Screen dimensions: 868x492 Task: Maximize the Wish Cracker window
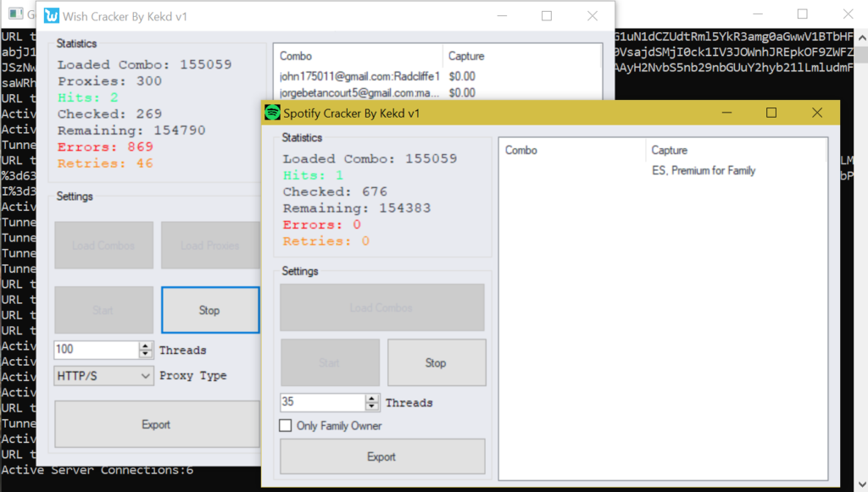coord(547,16)
